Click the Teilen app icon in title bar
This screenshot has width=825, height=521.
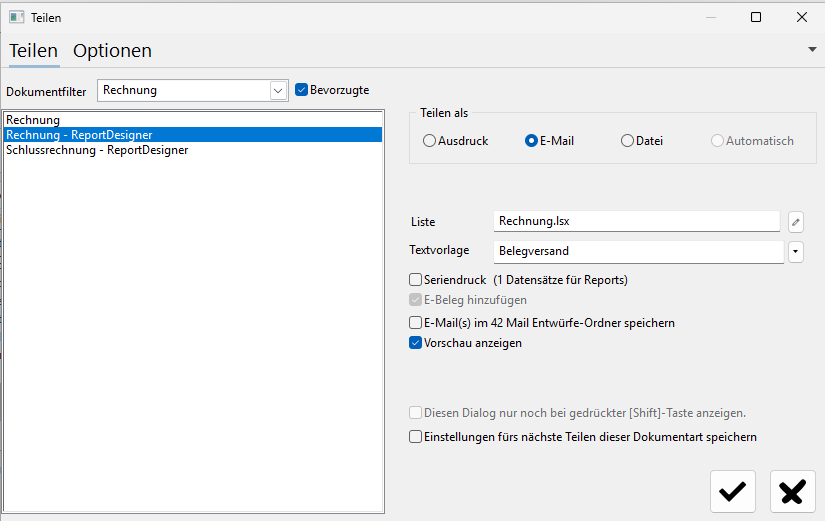click(16, 17)
